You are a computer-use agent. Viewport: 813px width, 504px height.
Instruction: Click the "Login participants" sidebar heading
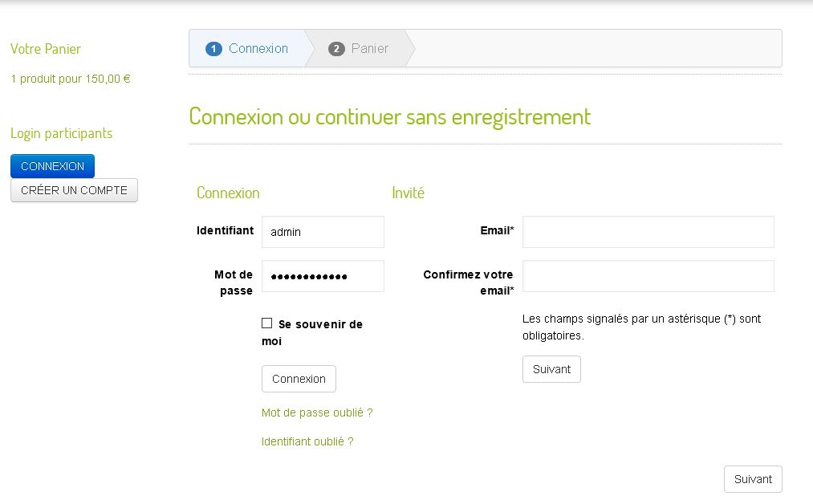tap(62, 133)
